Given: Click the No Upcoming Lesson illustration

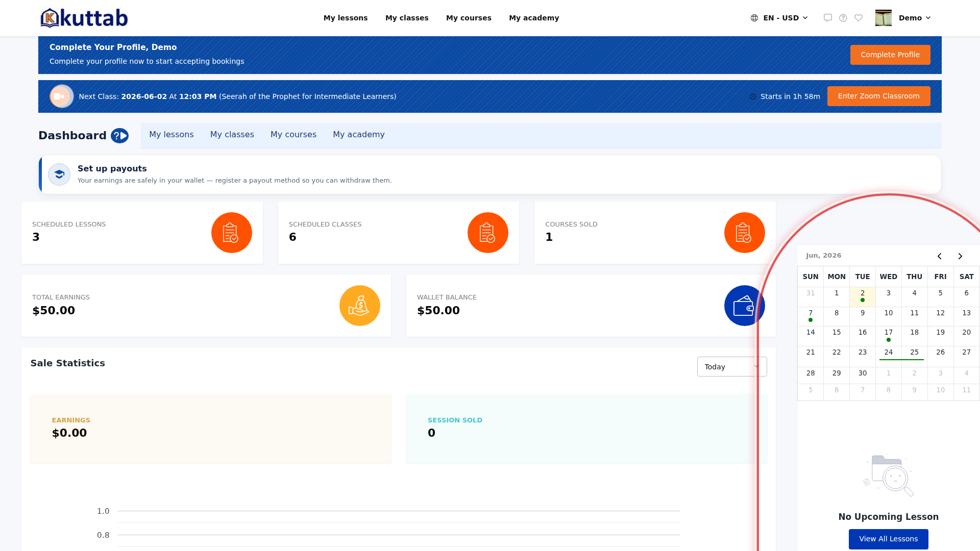Looking at the screenshot, I should pyautogui.click(x=889, y=475).
